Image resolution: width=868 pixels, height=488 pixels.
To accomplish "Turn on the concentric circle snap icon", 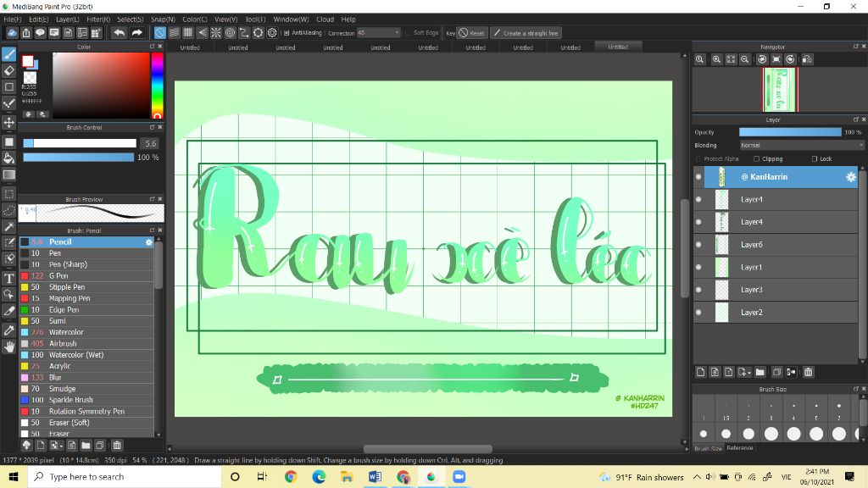I will (231, 33).
